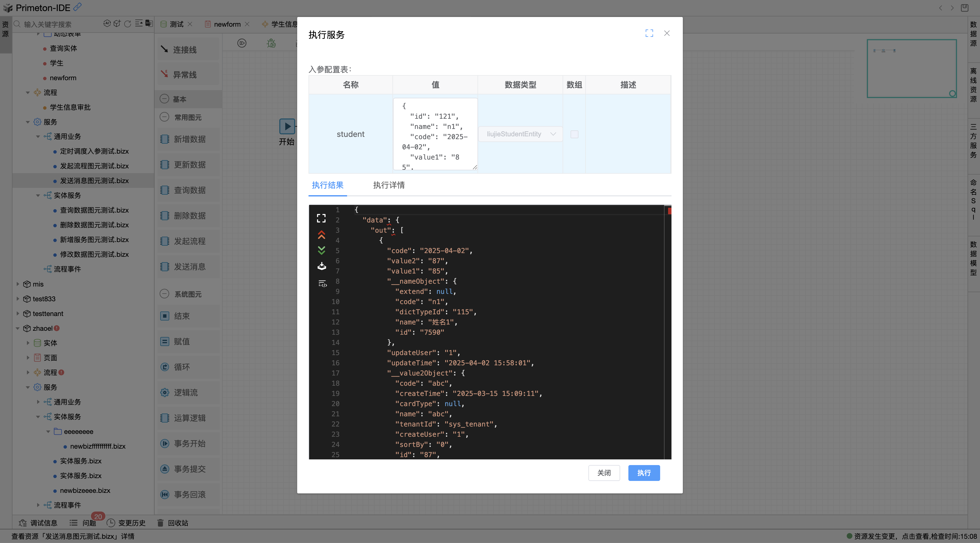
Task: Collapse the 系统图元 palette section
Action: pos(164,294)
